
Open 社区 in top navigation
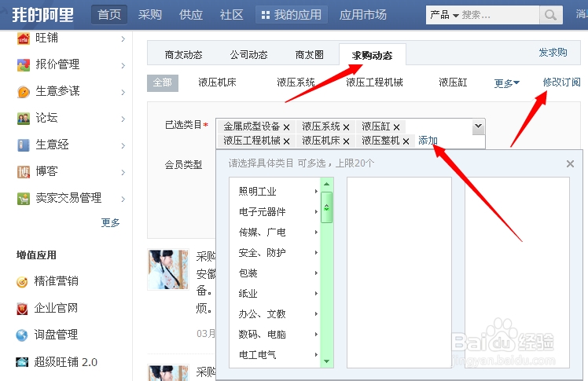[x=231, y=15]
